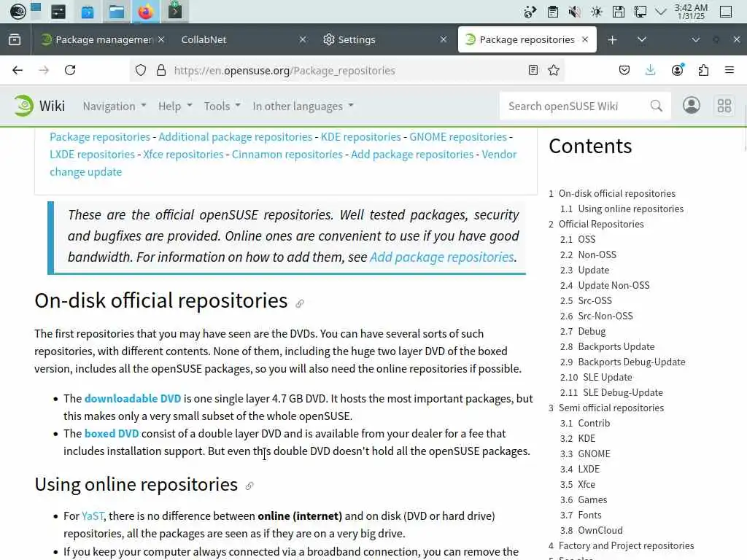The image size is (747, 560).
Task: Open tracking protection shield info
Action: [141, 71]
